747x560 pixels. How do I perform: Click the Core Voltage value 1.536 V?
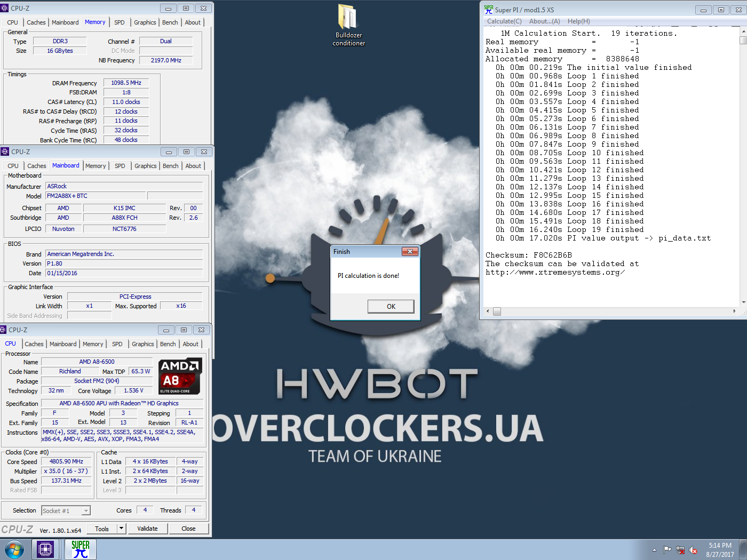click(133, 391)
